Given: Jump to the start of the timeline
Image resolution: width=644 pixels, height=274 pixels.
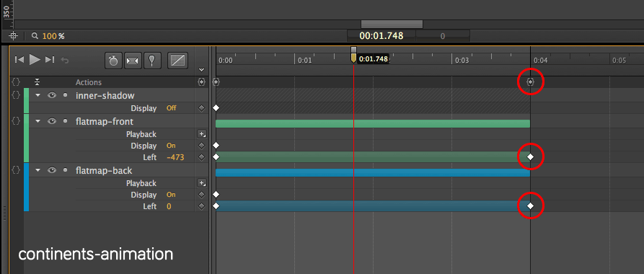Looking at the screenshot, I should tap(19, 60).
